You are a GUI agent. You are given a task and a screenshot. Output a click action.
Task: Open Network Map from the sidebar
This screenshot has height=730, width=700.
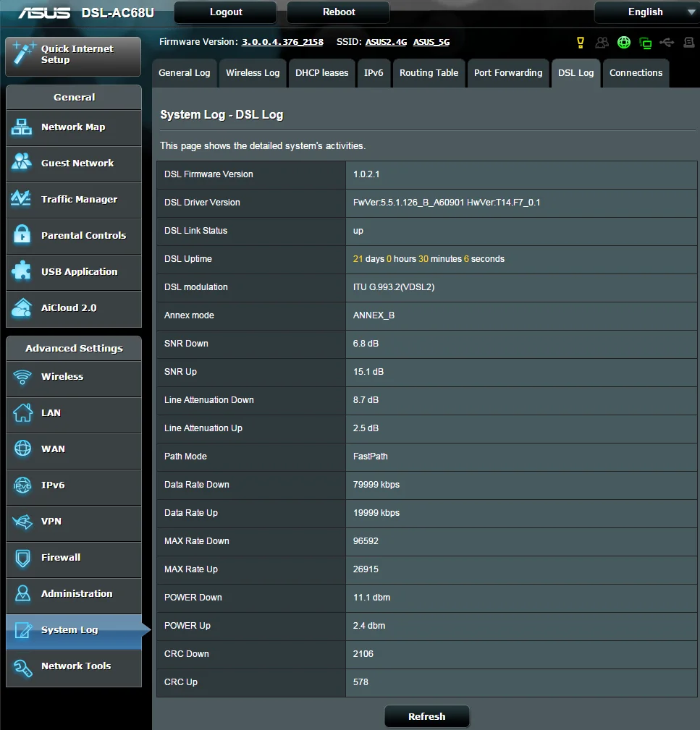point(74,127)
